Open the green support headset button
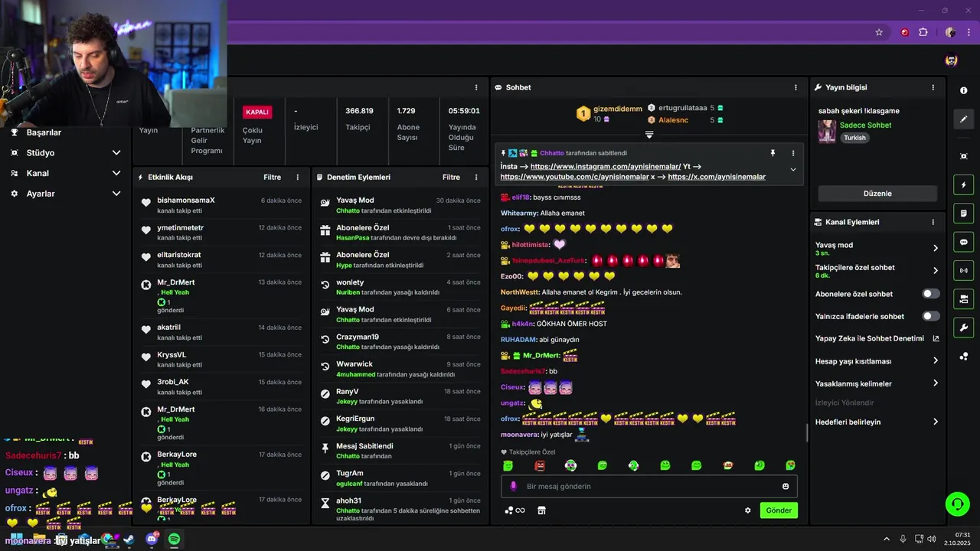The width and height of the screenshot is (980, 551). pyautogui.click(x=957, y=504)
